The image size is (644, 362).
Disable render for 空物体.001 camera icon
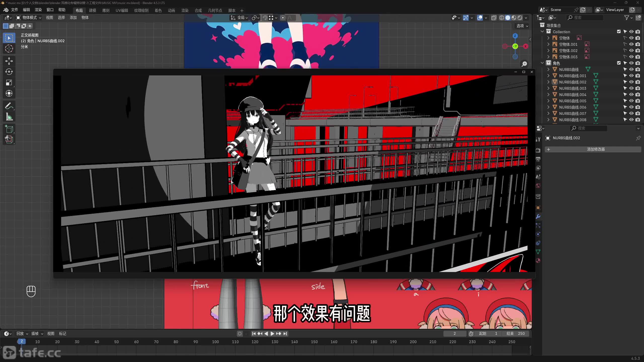pyautogui.click(x=638, y=44)
